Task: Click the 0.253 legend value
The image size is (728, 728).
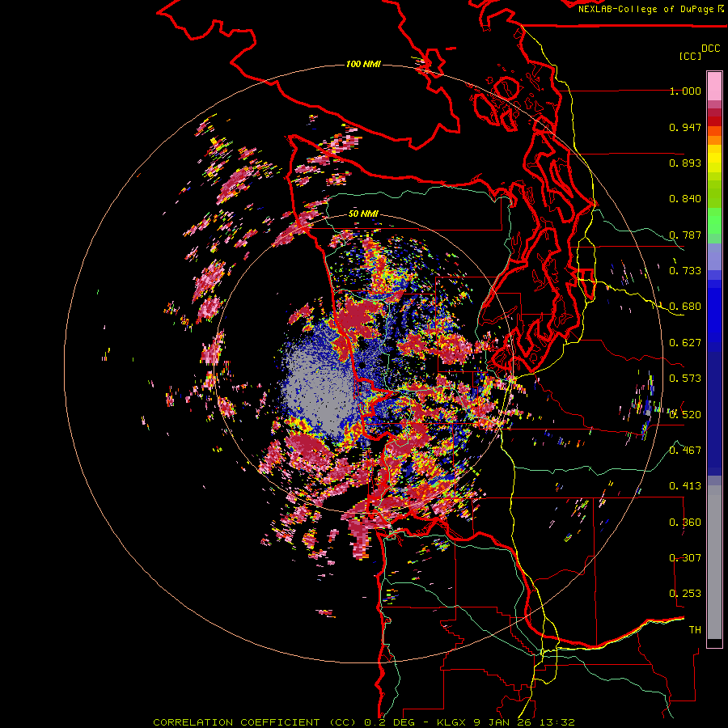Action: 685,594
